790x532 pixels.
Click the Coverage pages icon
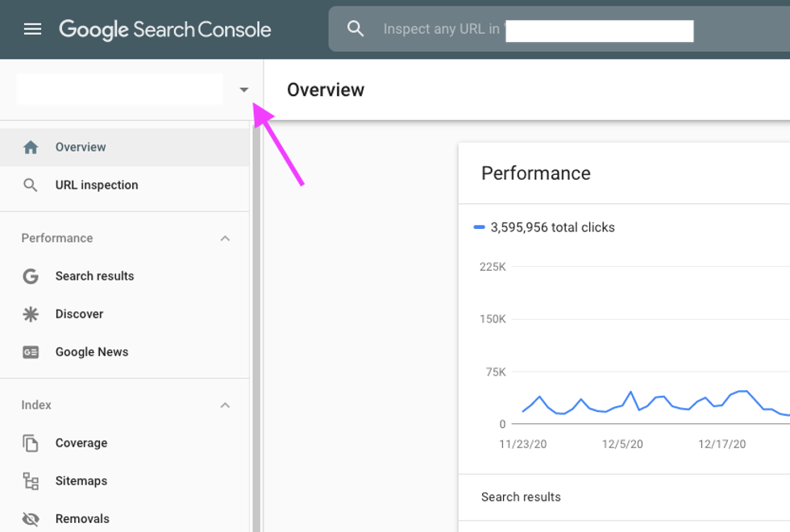[x=31, y=443]
